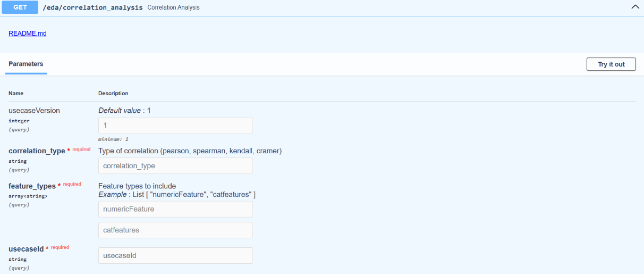
Task: Click the Description column header
Action: pyautogui.click(x=113, y=93)
